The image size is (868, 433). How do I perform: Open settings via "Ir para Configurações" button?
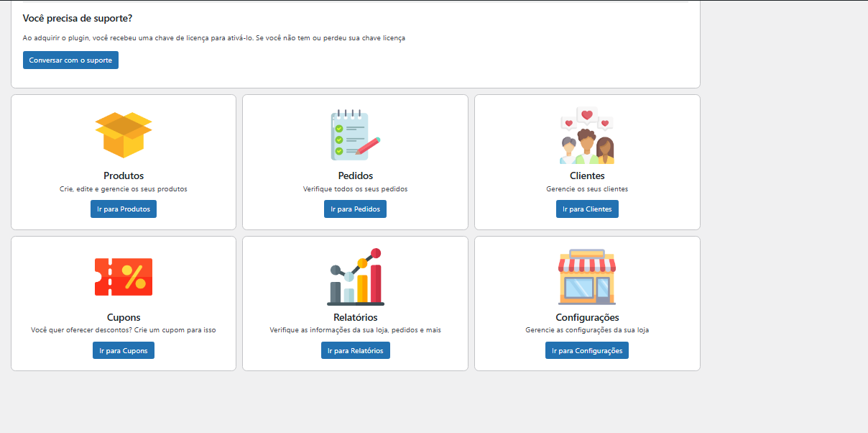pos(587,351)
